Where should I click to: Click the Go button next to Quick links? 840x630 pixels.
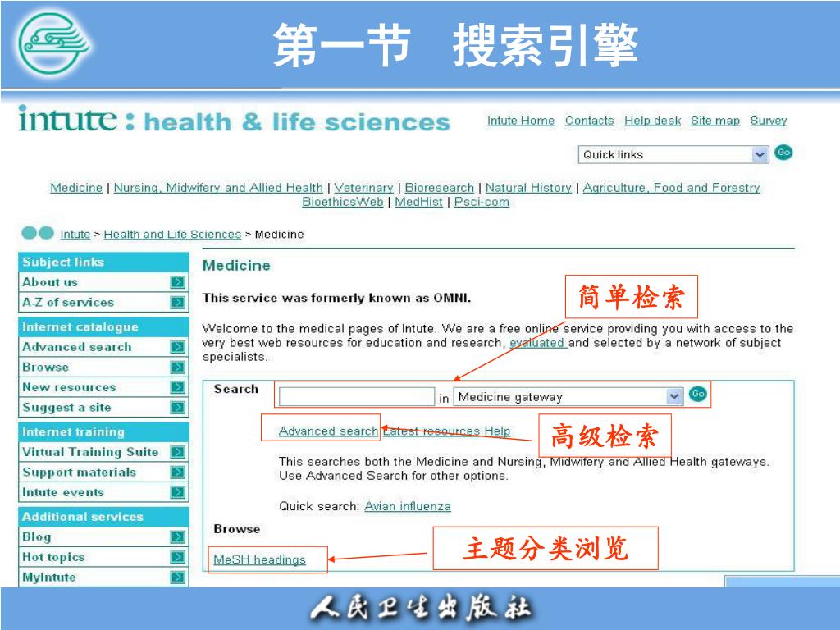coord(783,153)
